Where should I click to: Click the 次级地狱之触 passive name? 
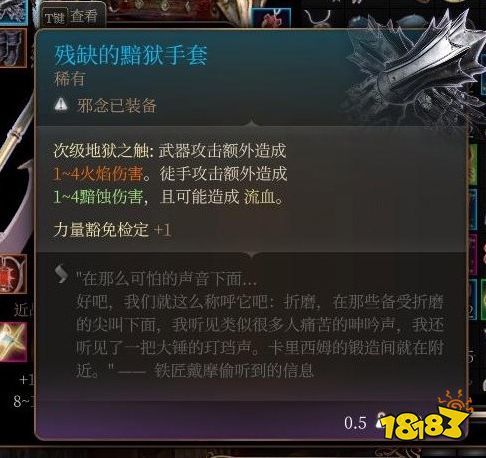101,151
